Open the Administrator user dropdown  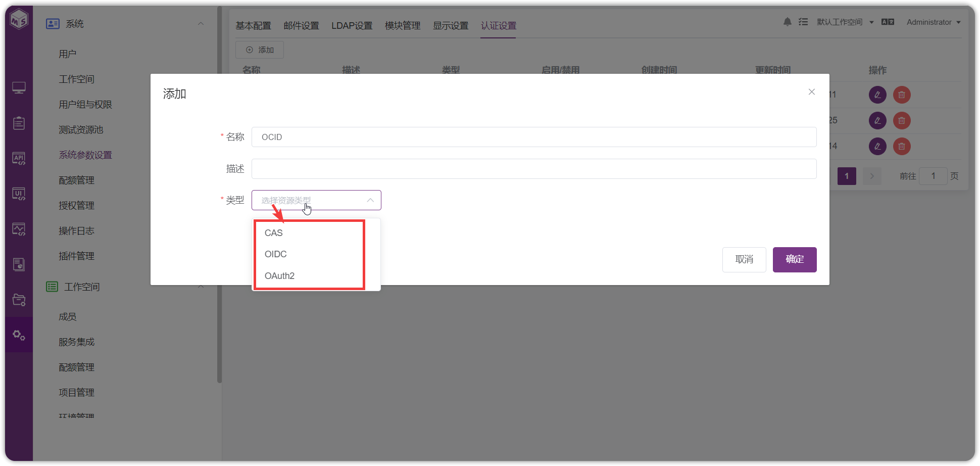coord(934,22)
